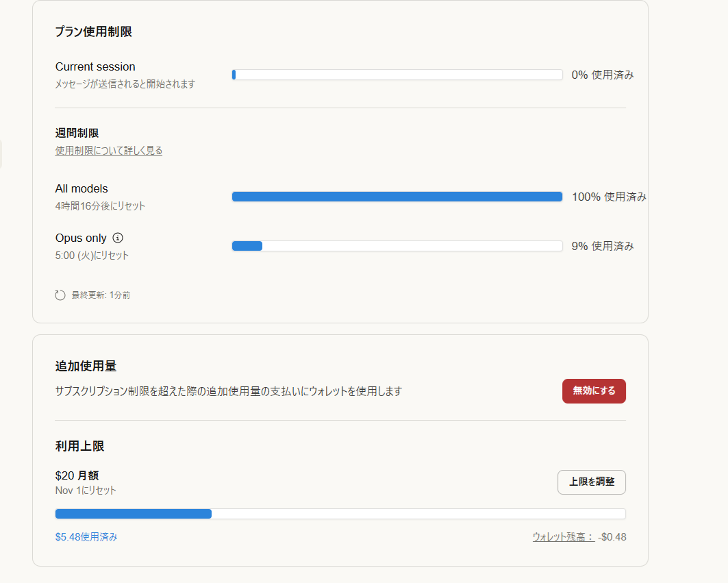Click the monthly spending limit progress bar
This screenshot has width=728, height=583.
(x=340, y=514)
